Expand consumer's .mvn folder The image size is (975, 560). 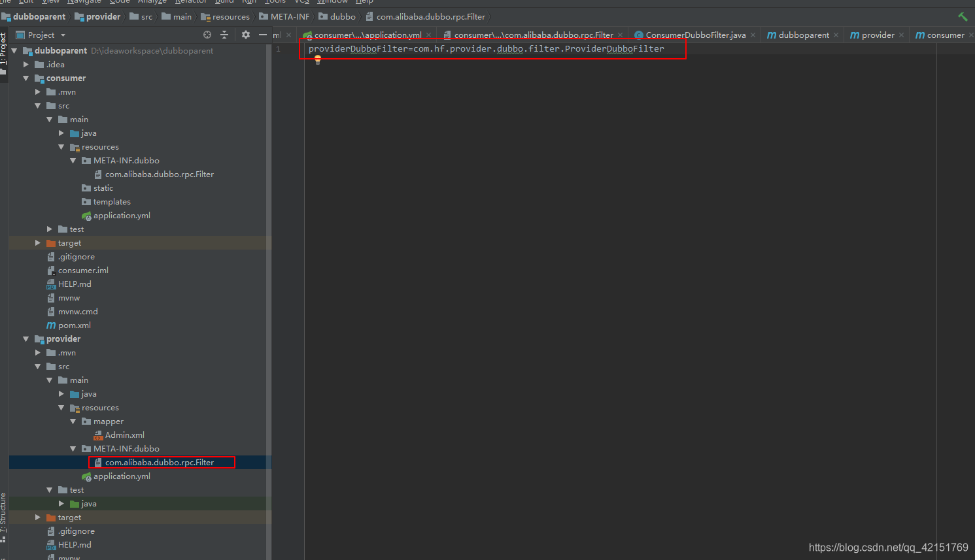point(37,91)
